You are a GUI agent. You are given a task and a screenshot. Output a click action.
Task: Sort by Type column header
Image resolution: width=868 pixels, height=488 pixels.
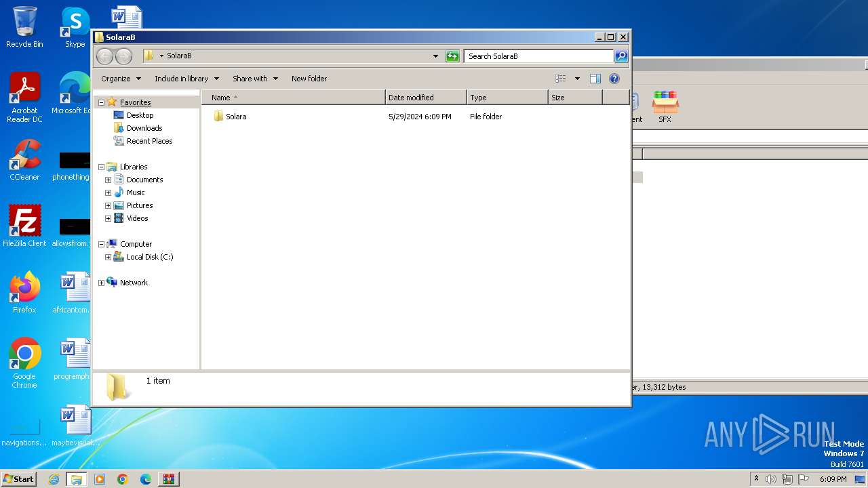[507, 98]
